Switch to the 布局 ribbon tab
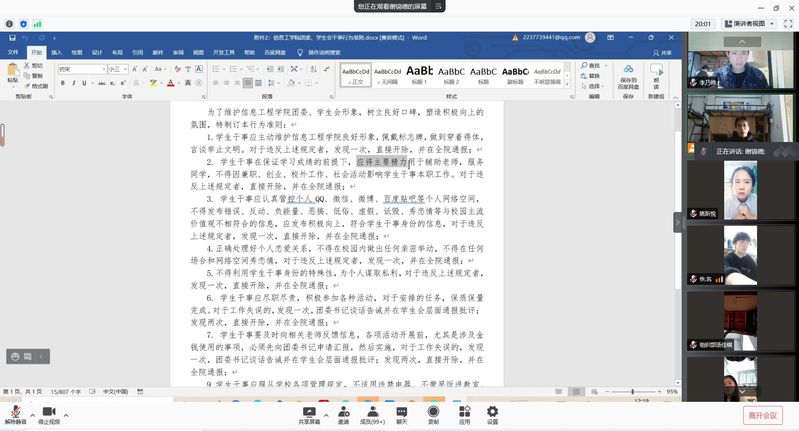Screen dimensions: 799x431 [x=117, y=52]
